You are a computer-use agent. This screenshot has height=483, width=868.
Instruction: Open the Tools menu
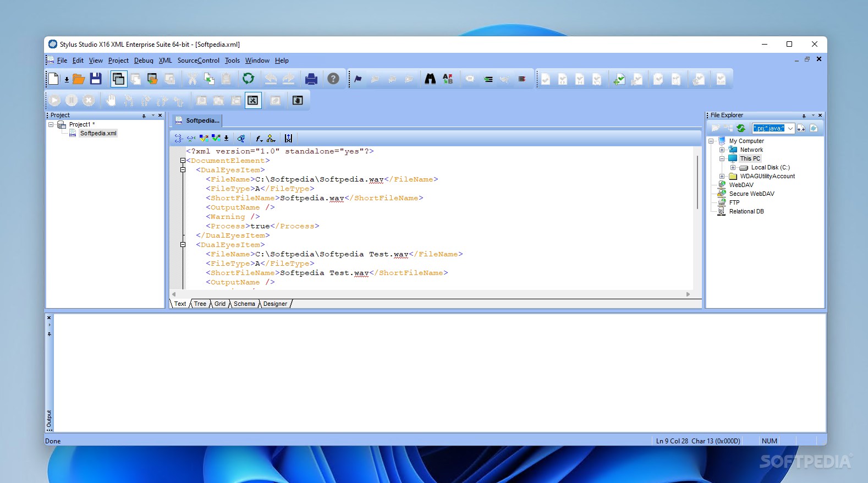click(232, 61)
